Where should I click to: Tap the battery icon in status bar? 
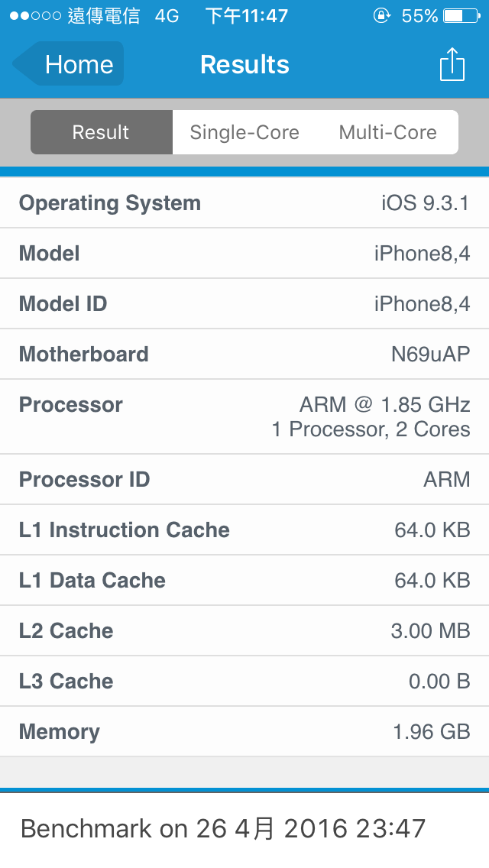pos(461,16)
